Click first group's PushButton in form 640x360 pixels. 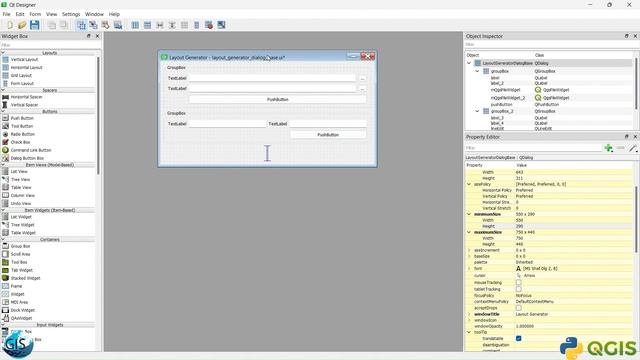[x=278, y=99]
